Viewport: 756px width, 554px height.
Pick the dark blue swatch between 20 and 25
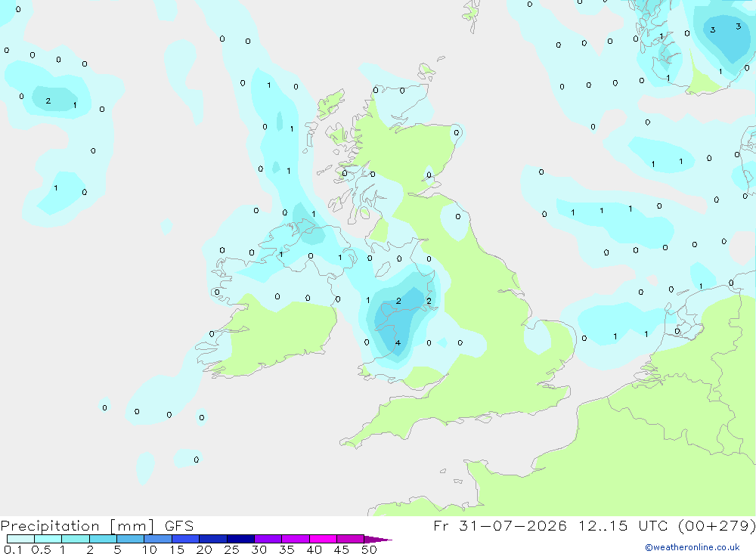coord(213,539)
